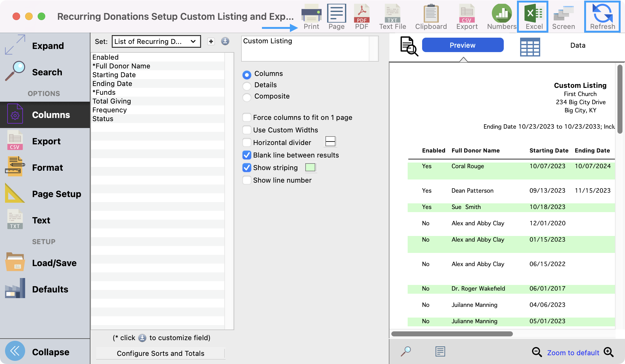Add new set with plus button
Viewport: 625px width, 364px height.
[211, 41]
